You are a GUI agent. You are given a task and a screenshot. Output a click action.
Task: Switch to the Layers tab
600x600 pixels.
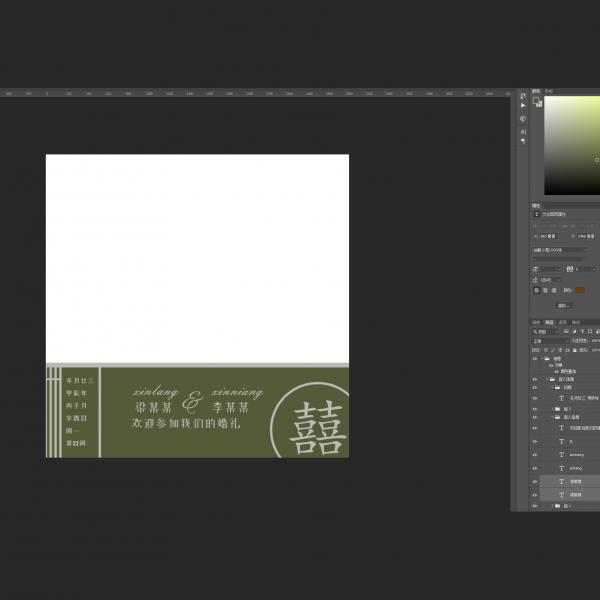pyautogui.click(x=549, y=322)
